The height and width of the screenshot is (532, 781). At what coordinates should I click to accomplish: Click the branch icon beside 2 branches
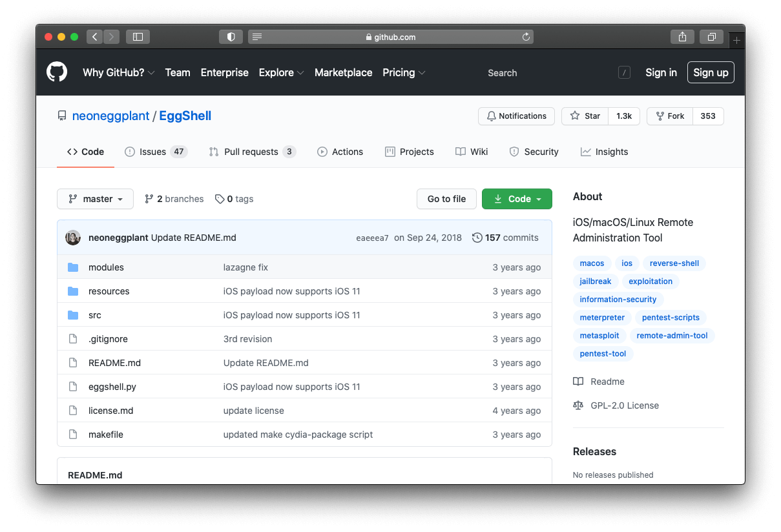tap(149, 199)
